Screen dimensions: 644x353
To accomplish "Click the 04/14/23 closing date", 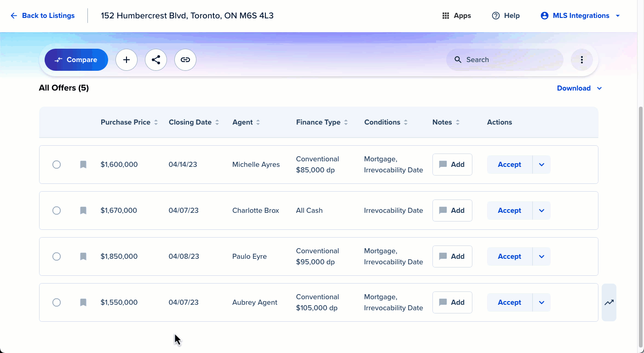I will pyautogui.click(x=183, y=165).
